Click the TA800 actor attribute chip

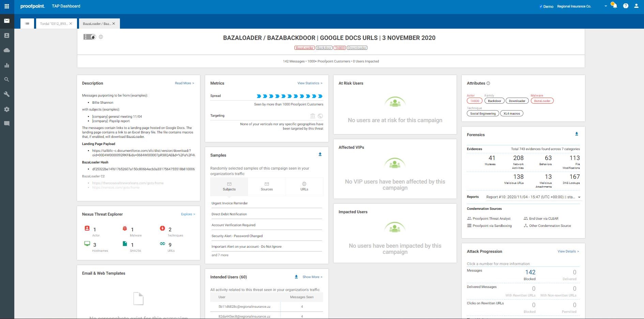click(x=475, y=101)
